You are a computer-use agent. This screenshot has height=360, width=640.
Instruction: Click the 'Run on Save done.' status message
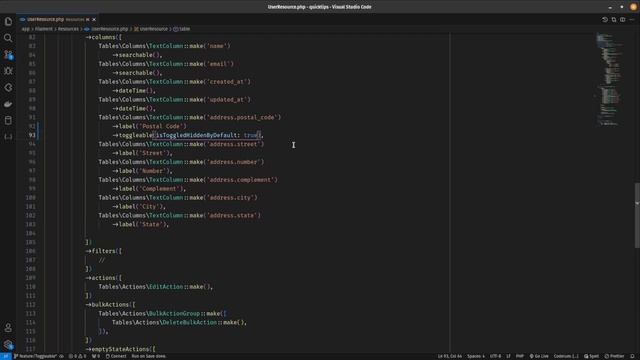pos(149,356)
